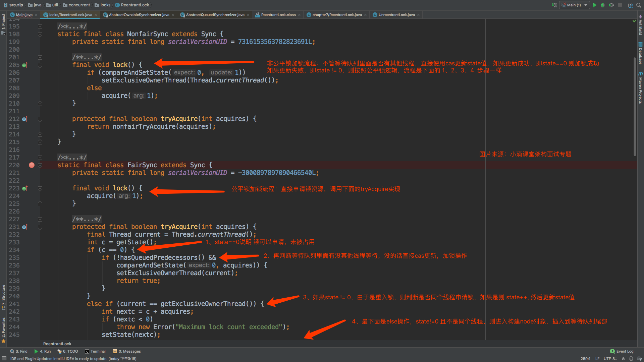Click src.zip in the breadcrumb bar
This screenshot has height=362, width=644.
[x=13, y=5]
